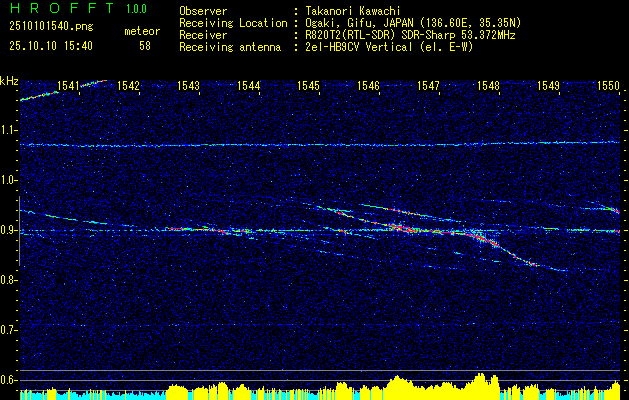Viewport: 629px width, 400px height.
Task: Click the "Receiving antenna" label
Action: coord(230,47)
